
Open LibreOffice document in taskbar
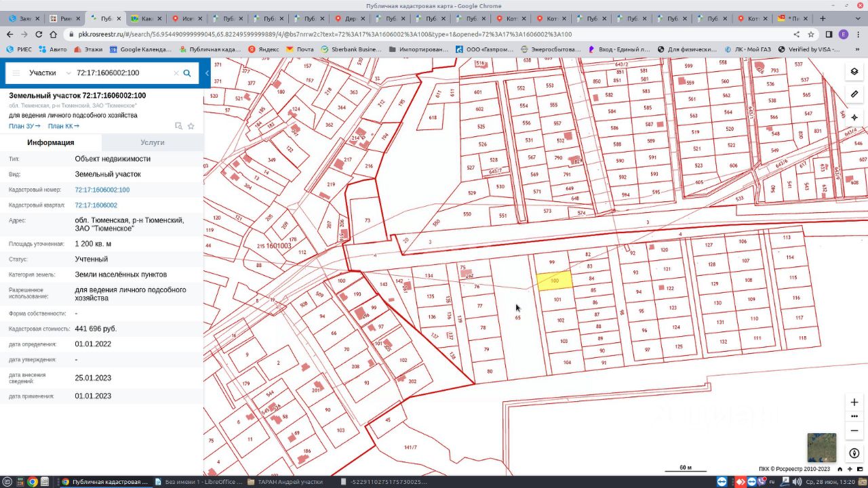click(x=201, y=482)
